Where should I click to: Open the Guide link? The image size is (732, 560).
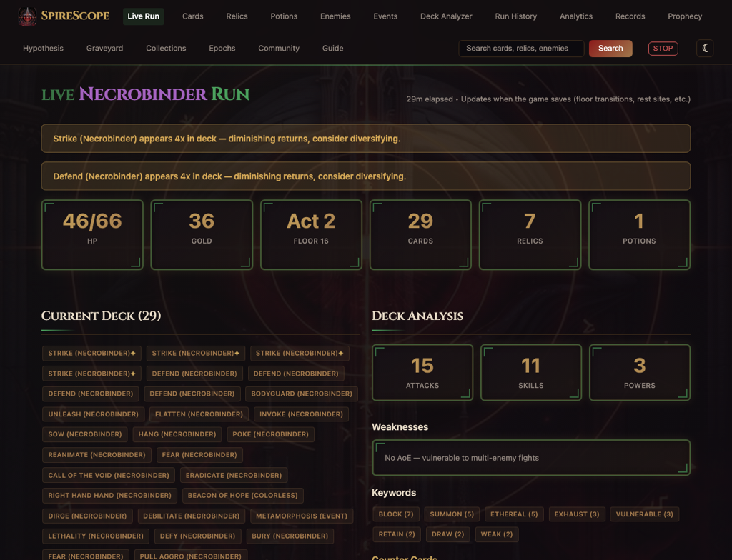pyautogui.click(x=332, y=48)
